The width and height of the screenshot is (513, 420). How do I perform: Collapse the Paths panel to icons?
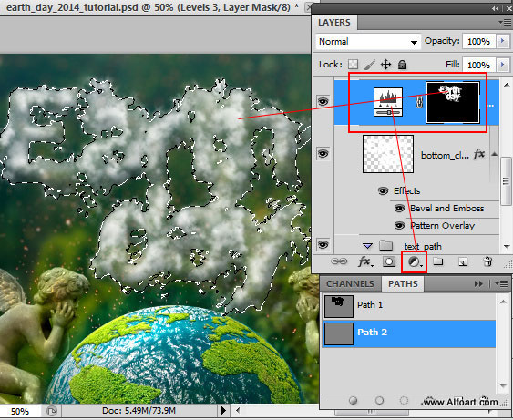(x=478, y=283)
